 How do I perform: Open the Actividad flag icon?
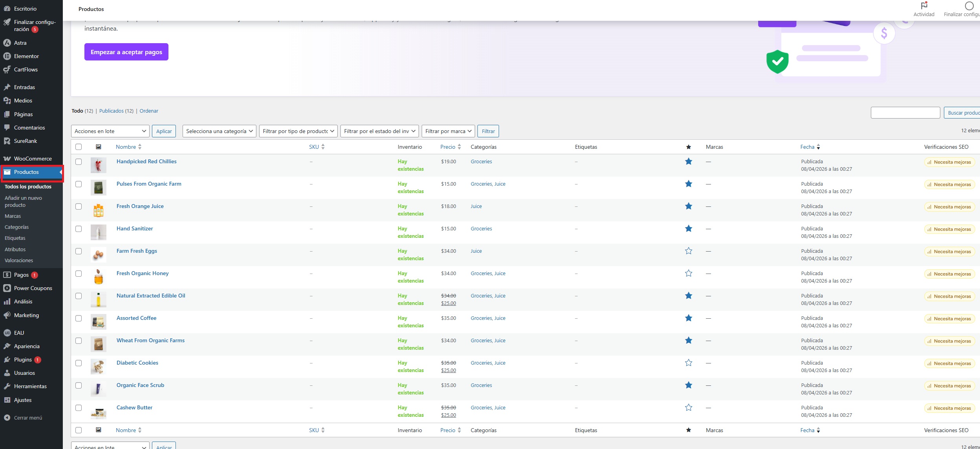pos(924,6)
